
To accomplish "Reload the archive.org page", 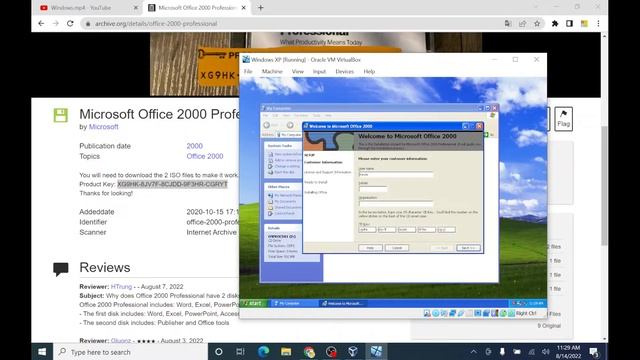I will coord(70,24).
